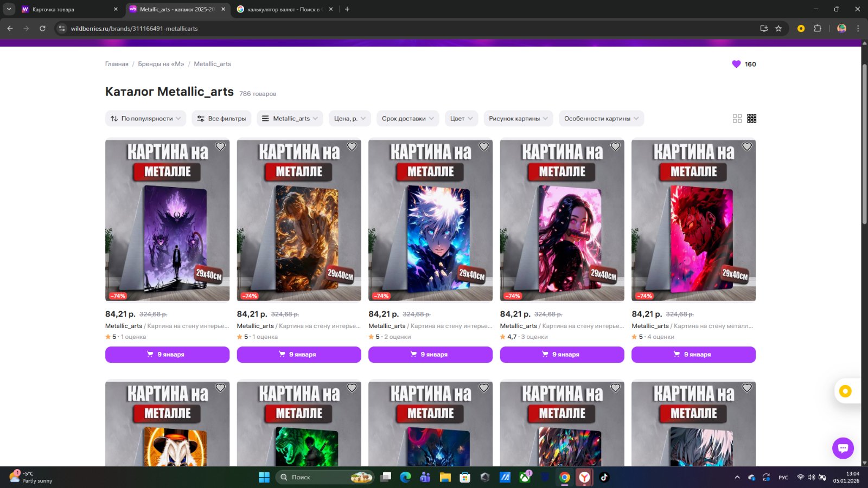Open the 'Все фильтры' button
The width and height of the screenshot is (868, 488).
[221, 118]
